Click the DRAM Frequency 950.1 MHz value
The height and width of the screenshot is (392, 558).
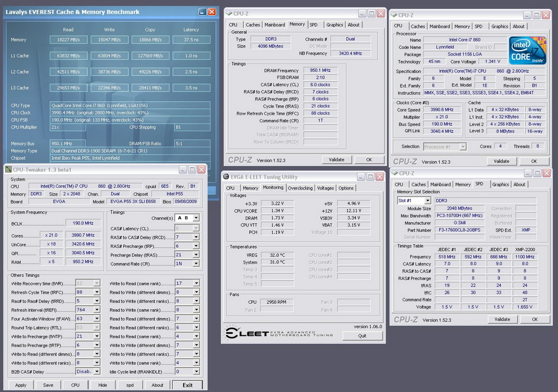320,70
